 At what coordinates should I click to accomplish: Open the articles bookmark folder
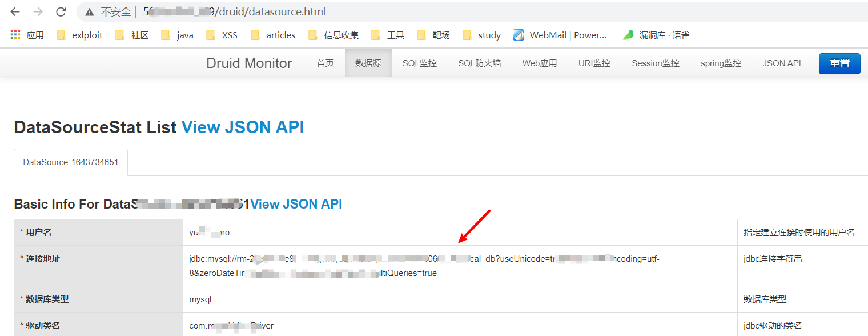pyautogui.click(x=274, y=35)
